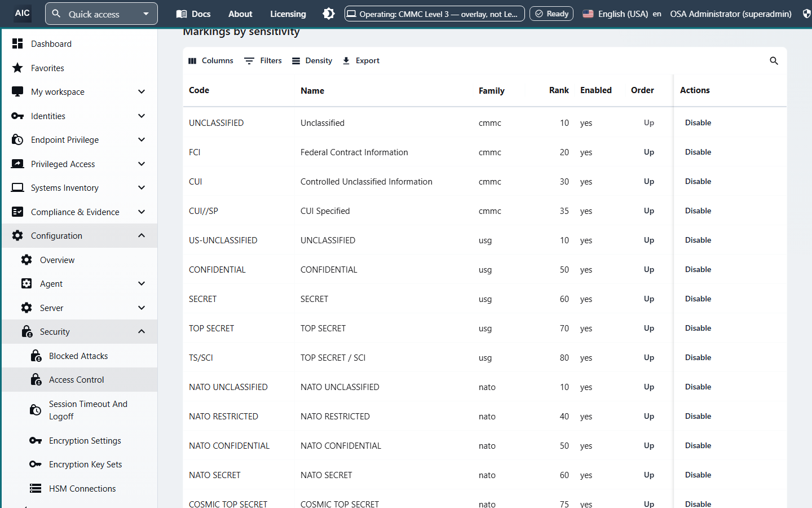Click the Encryption Settings key icon
The width and height of the screenshot is (812, 508).
(36, 440)
